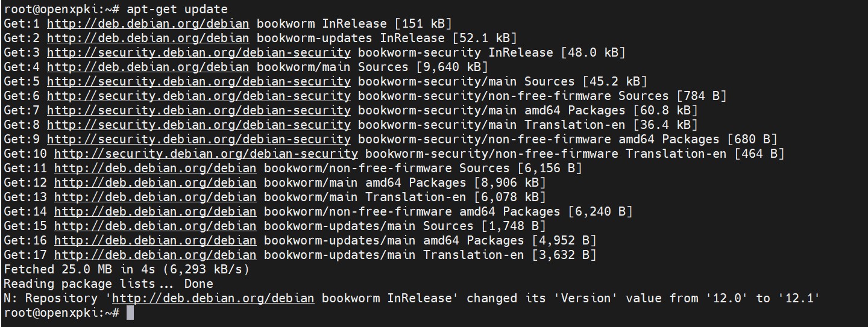The height and width of the screenshot is (327, 868).
Task: Click Get:9 security non-free-firmware amd64 link
Action: [198, 140]
